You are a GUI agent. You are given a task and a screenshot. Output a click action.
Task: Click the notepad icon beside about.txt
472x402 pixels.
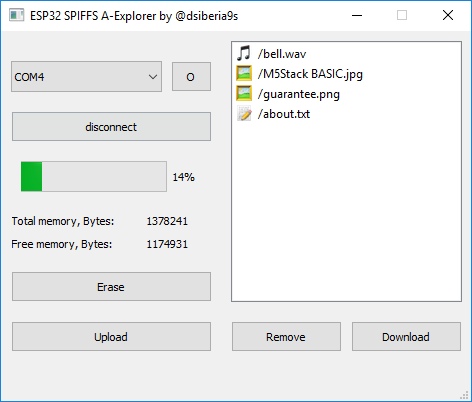(x=244, y=113)
